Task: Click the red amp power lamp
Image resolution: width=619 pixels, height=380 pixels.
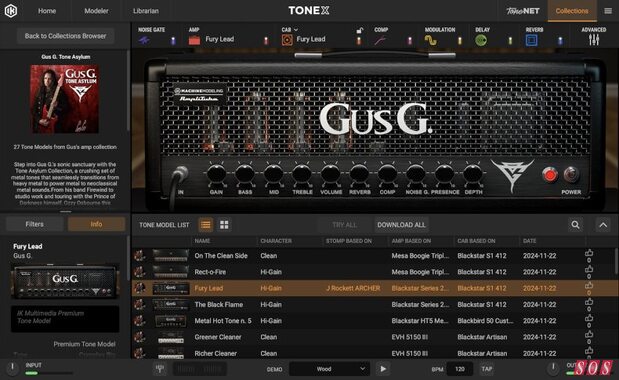Action: [550, 174]
